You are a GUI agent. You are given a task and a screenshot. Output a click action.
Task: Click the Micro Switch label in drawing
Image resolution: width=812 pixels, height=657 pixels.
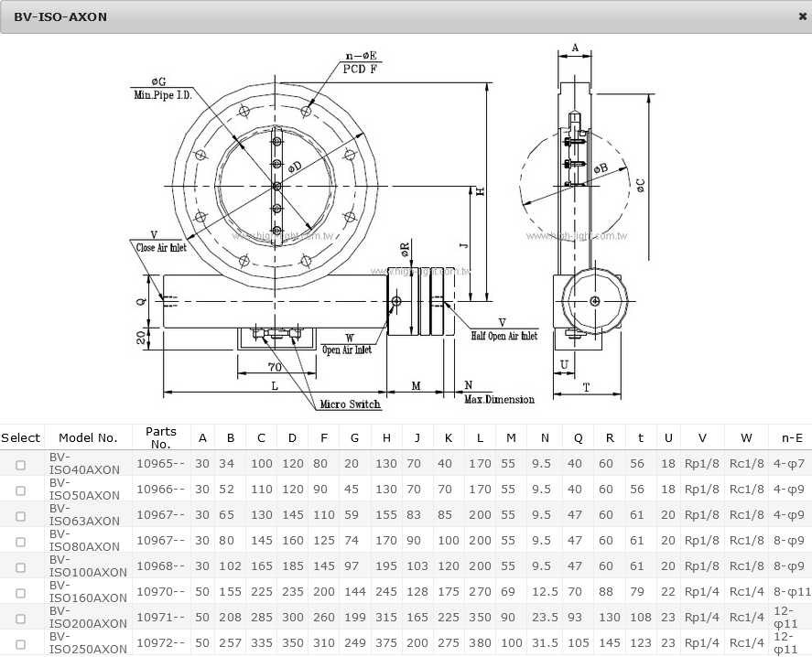coord(350,404)
